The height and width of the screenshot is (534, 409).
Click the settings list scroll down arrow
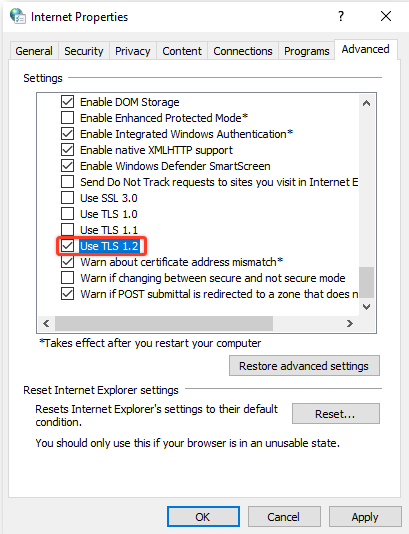point(366,307)
